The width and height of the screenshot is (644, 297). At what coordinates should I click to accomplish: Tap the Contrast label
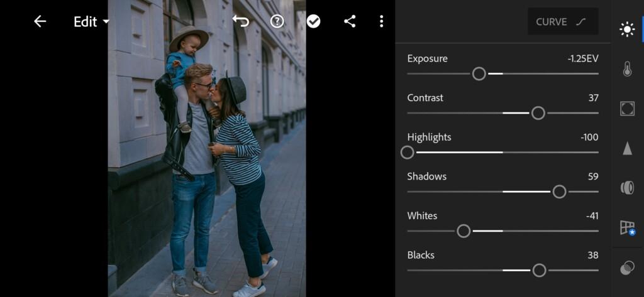[x=425, y=98]
